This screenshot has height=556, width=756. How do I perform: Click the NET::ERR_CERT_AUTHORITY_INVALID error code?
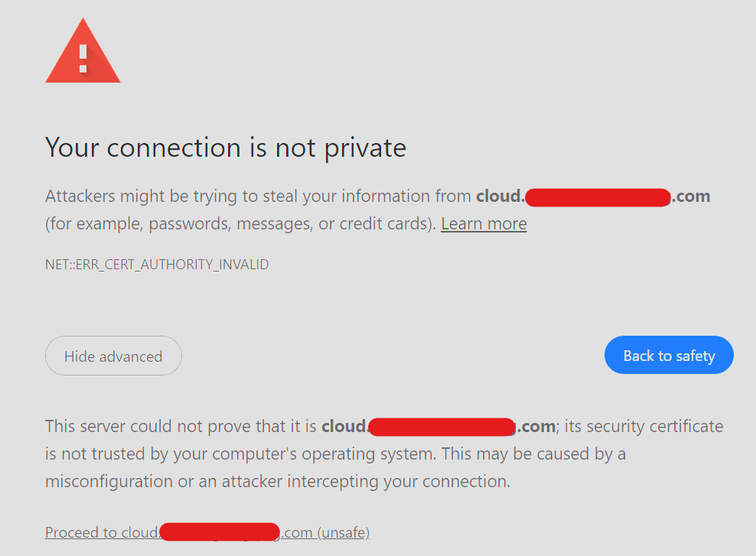157,265
